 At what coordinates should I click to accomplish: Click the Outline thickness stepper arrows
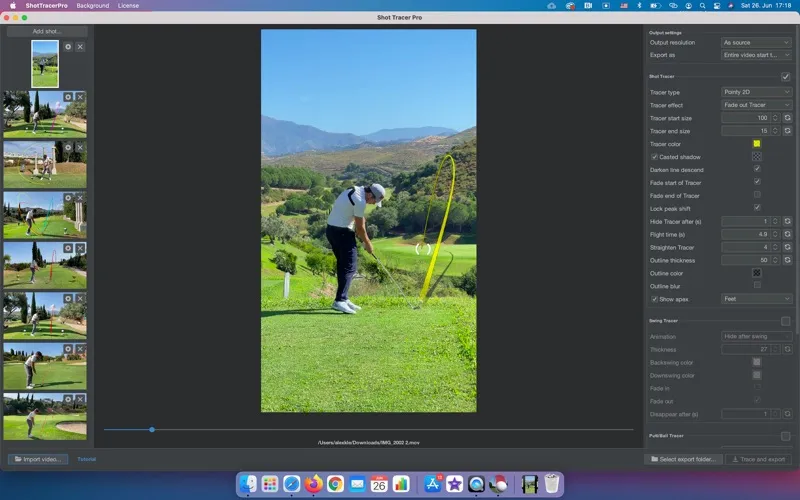[775, 260]
